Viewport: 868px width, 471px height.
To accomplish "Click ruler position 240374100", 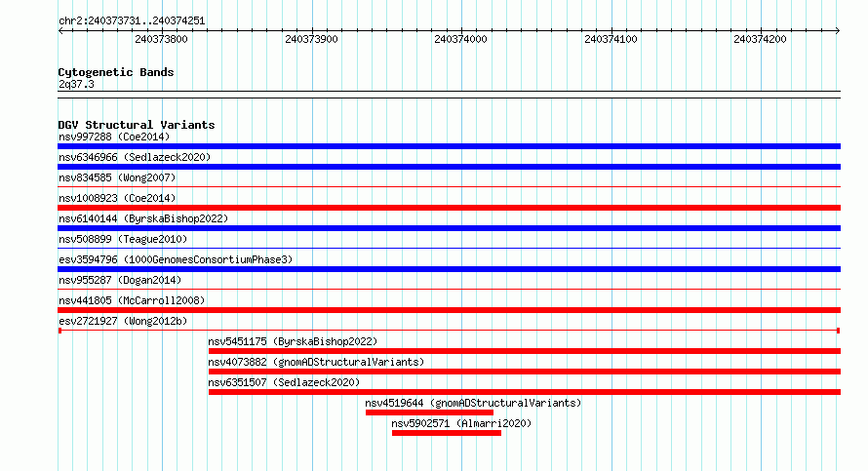I will pyautogui.click(x=611, y=39).
